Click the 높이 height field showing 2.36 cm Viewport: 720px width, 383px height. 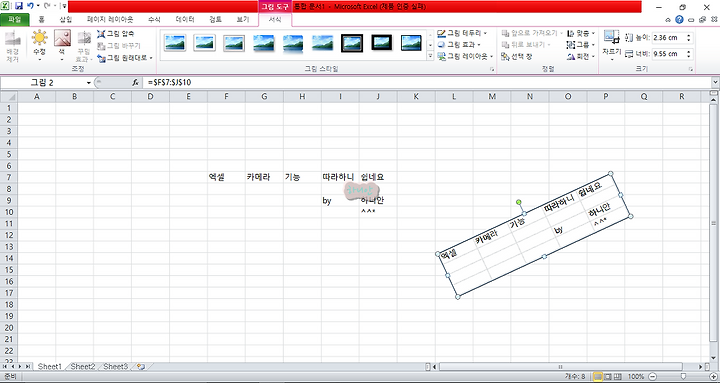point(668,38)
